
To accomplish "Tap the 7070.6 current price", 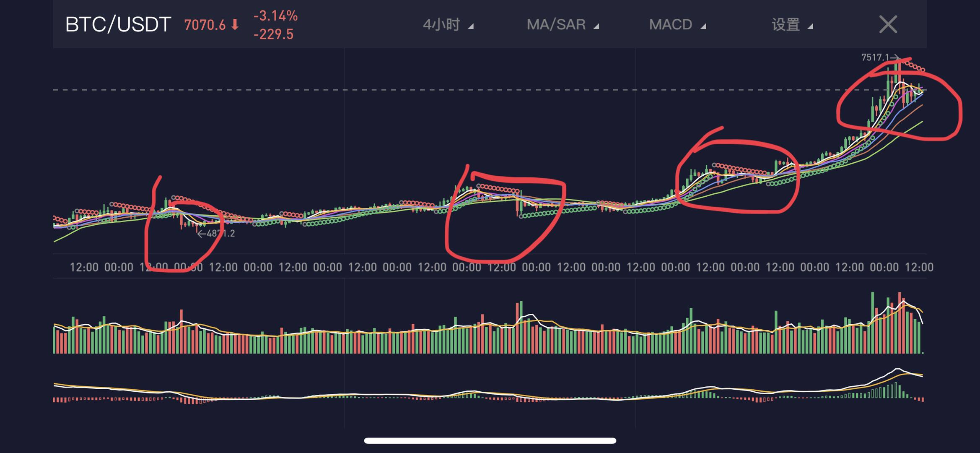I will click(x=205, y=25).
